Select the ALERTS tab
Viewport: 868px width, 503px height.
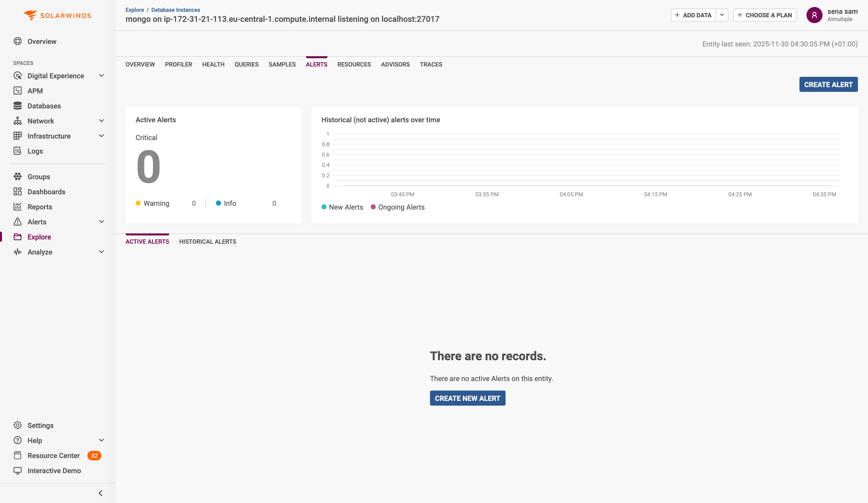coord(316,65)
